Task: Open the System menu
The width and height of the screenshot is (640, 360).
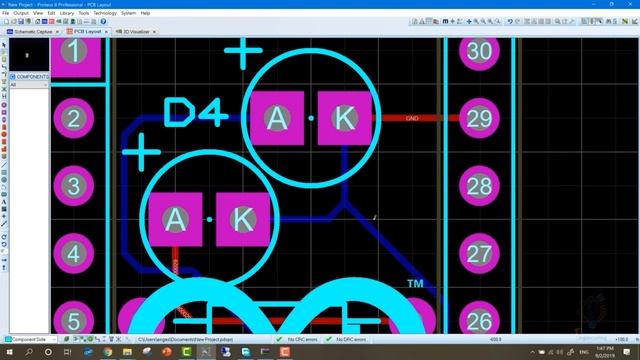Action: coord(128,13)
